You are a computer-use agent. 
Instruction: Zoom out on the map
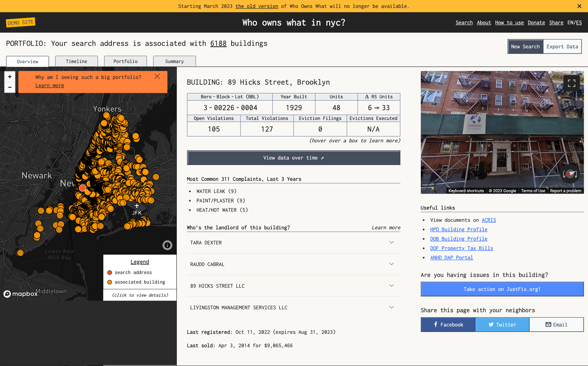[10, 87]
